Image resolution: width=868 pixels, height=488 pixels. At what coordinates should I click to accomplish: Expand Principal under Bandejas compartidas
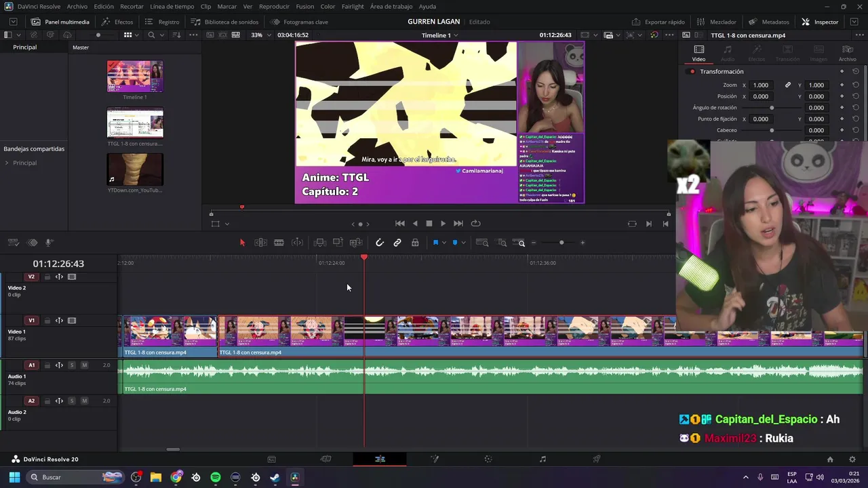[x=7, y=163]
